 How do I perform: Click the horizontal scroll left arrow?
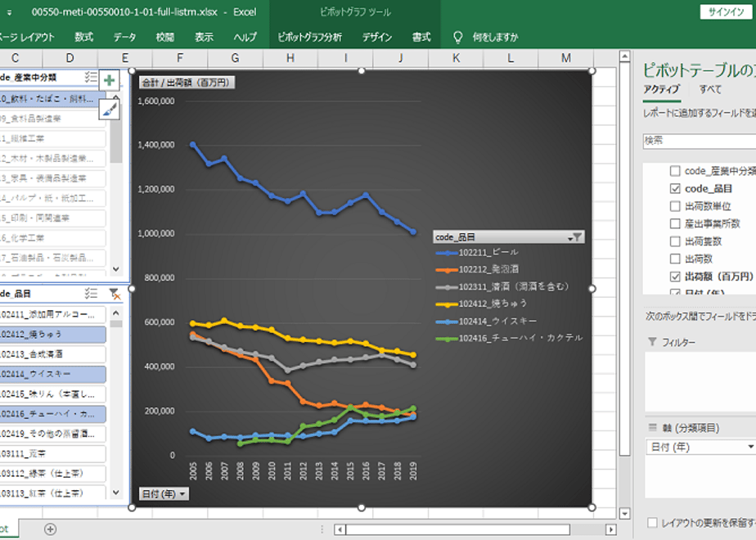tap(340, 529)
